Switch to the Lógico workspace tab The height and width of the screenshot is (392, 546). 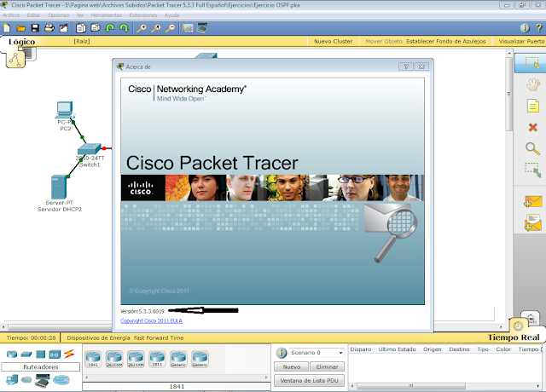(21, 42)
